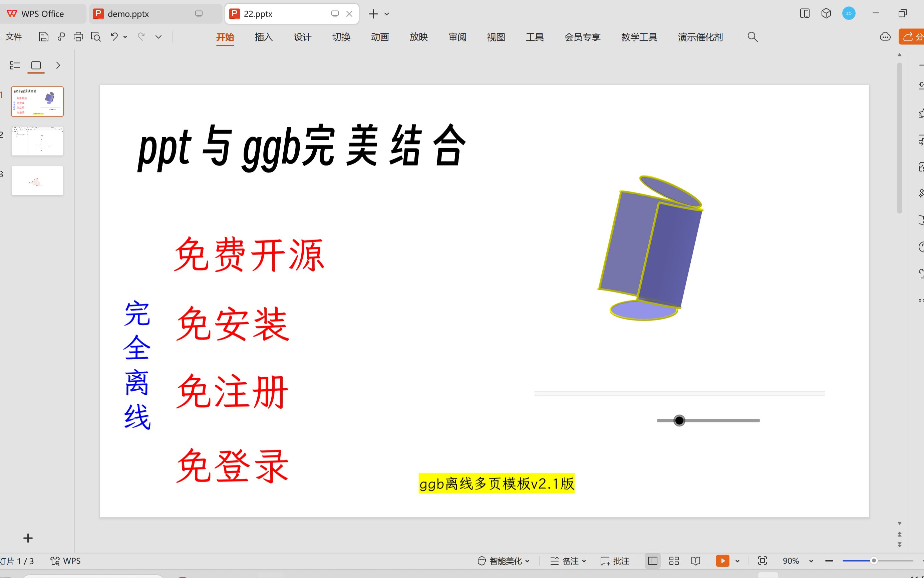The image size is (924, 578).
Task: Collapse the slide panel chevron
Action: (x=58, y=65)
